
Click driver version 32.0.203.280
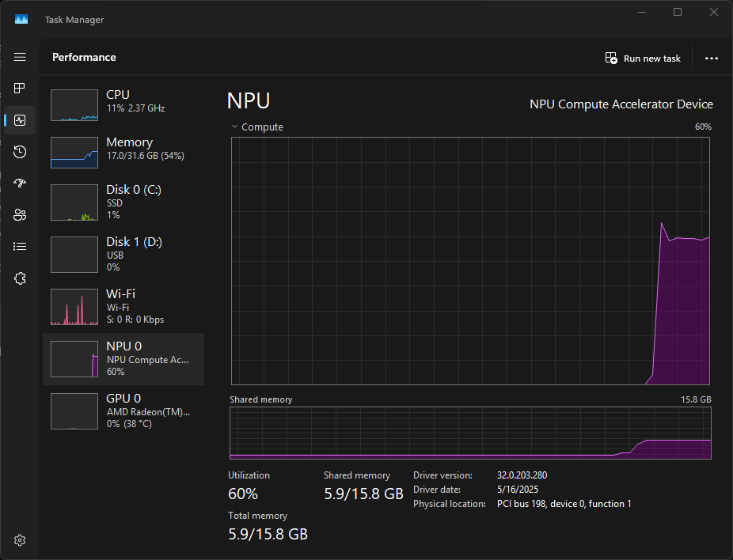point(522,475)
